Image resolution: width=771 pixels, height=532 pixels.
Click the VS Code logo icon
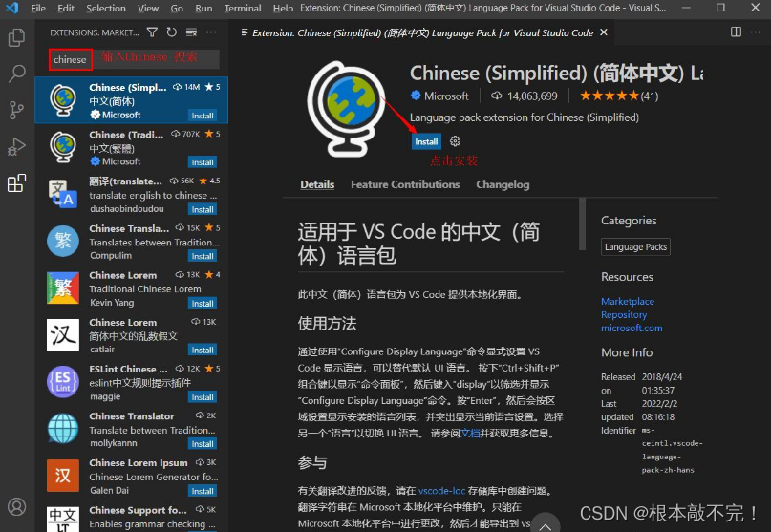pos(11,8)
